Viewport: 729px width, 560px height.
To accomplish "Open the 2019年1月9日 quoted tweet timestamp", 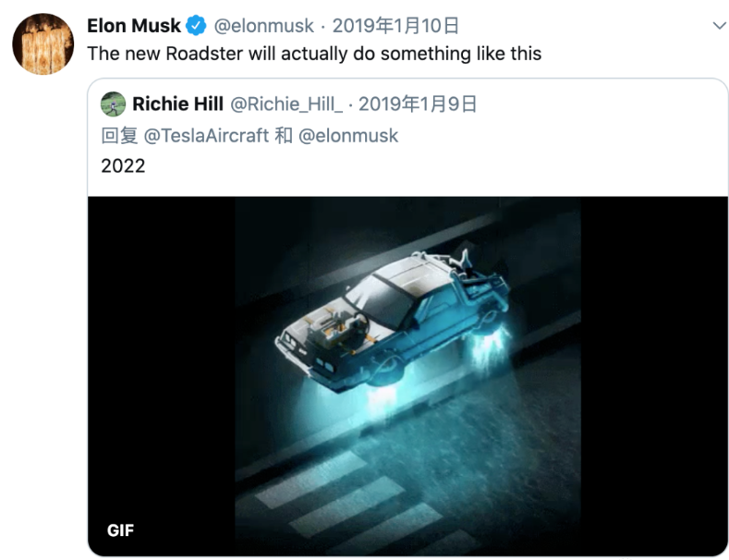I will [x=418, y=103].
